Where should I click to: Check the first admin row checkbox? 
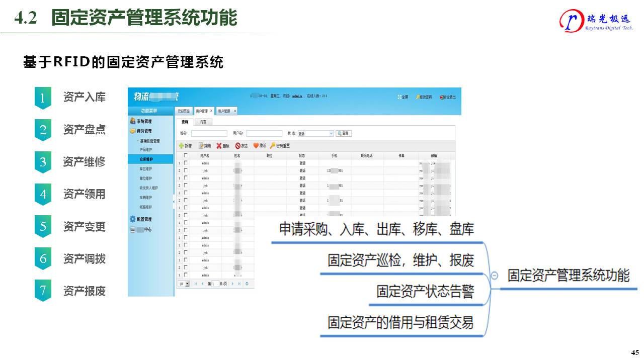pos(186,163)
